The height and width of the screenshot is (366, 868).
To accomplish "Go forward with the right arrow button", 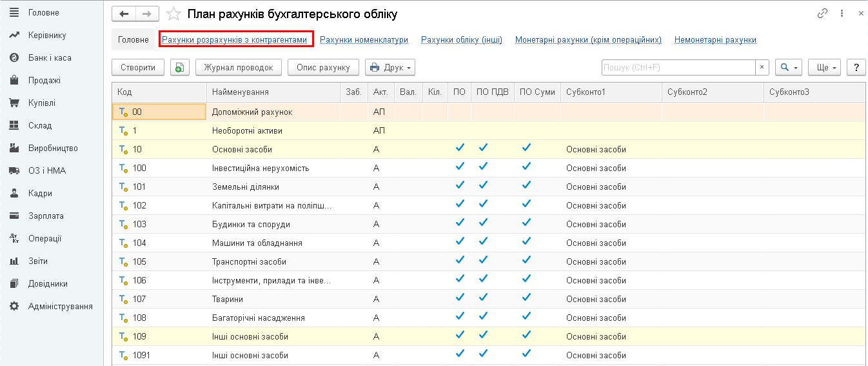I will click(x=147, y=14).
